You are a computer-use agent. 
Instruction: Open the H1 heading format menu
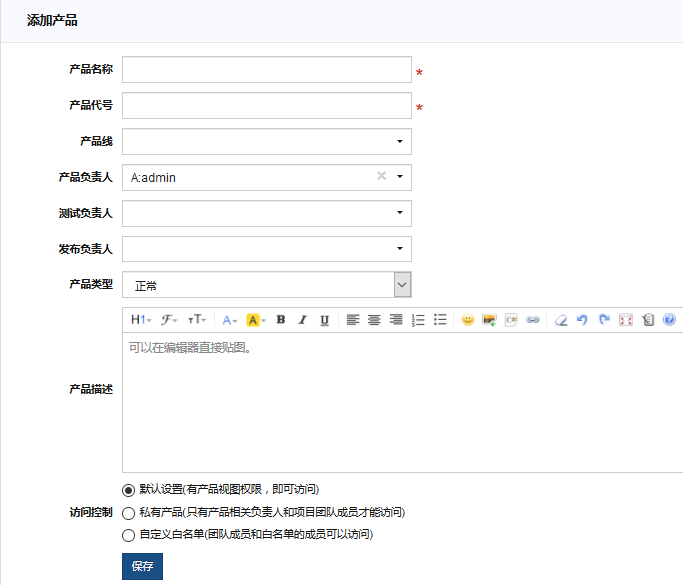click(141, 320)
